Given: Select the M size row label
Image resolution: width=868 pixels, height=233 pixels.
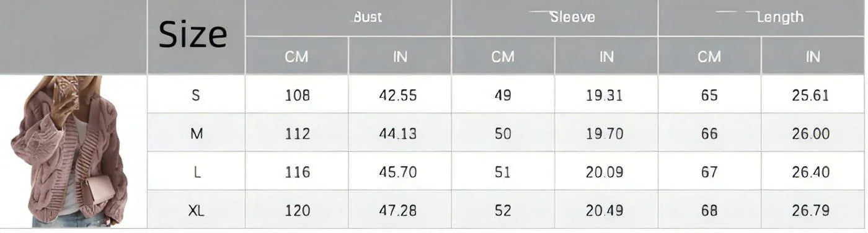Looking at the screenshot, I should [196, 133].
